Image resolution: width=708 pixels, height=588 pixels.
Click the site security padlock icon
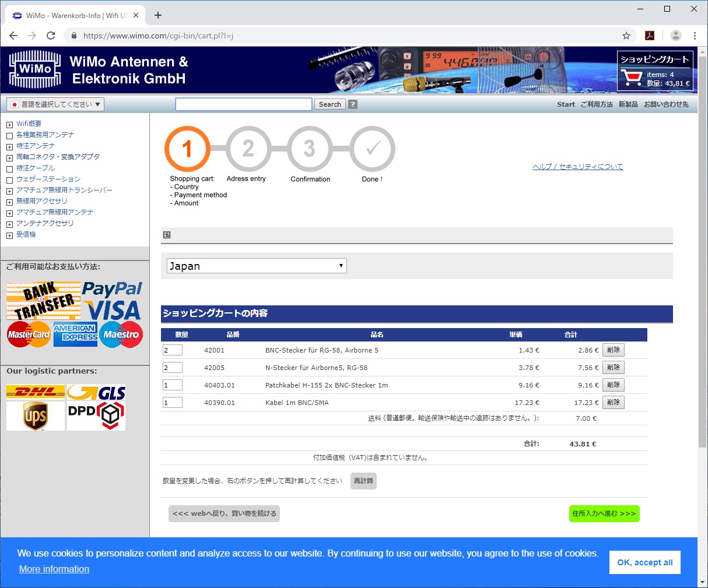pos(73,36)
